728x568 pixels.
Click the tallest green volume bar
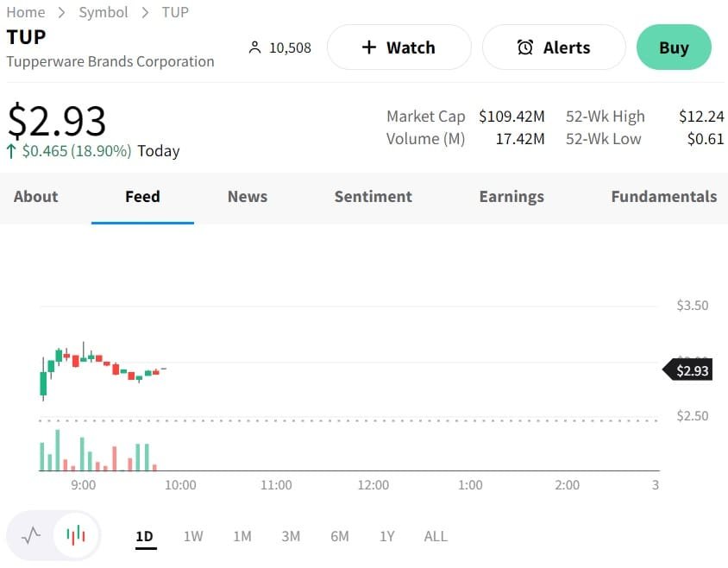click(57, 451)
